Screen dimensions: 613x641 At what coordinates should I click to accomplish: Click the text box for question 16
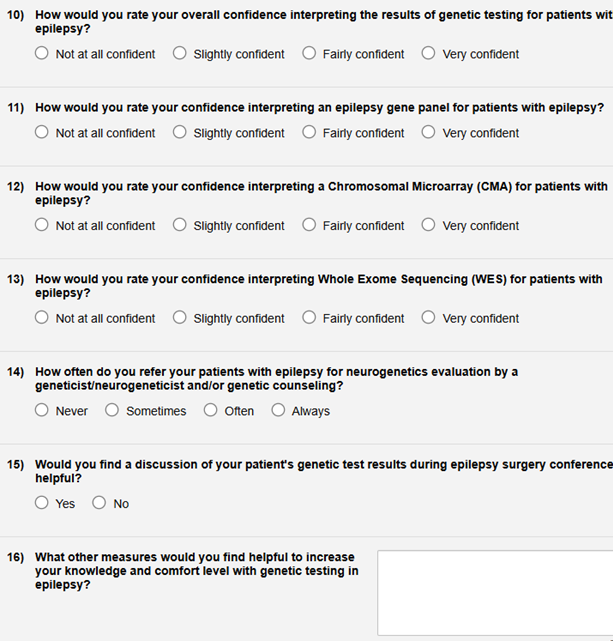(x=495, y=592)
